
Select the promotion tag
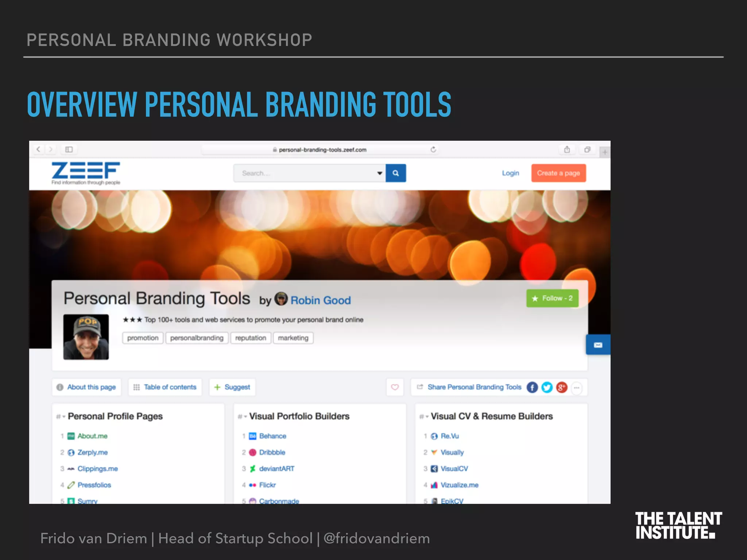(143, 338)
